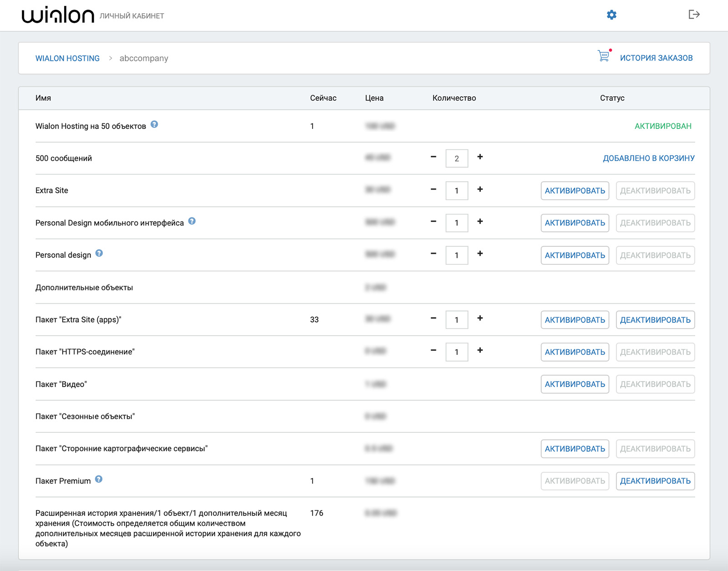Viewport: 728px width, 571px height.
Task: Click quantity field for Personal Design мобильного интерфейса
Action: pos(457,223)
